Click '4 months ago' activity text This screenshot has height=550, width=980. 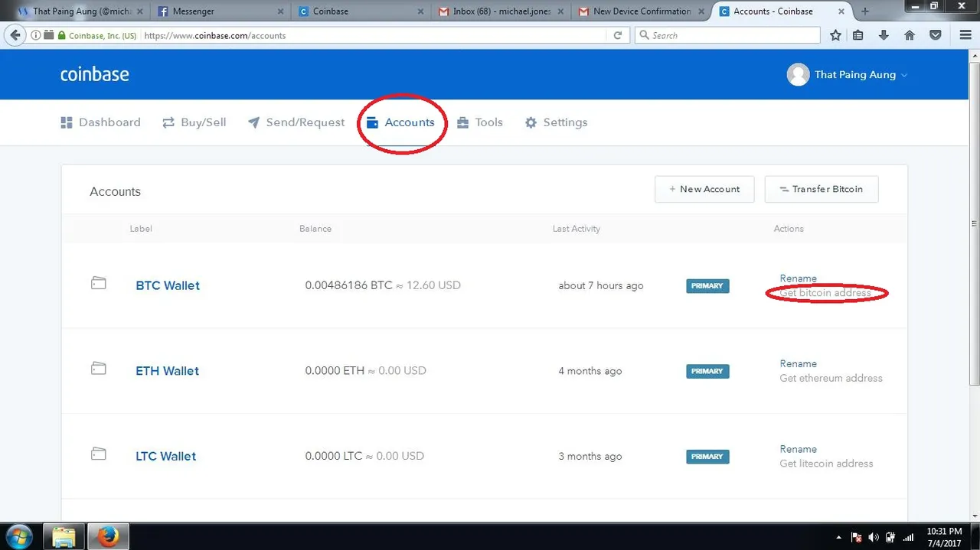click(590, 371)
